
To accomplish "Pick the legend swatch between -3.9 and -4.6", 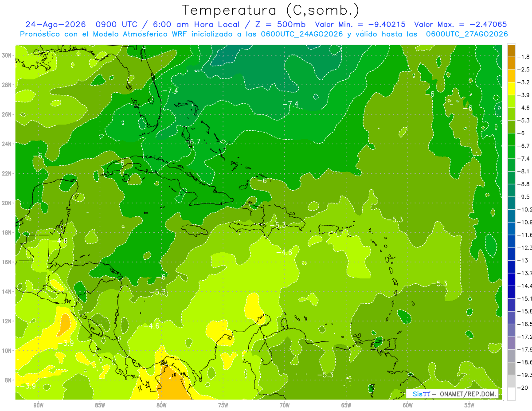I will (511, 101).
